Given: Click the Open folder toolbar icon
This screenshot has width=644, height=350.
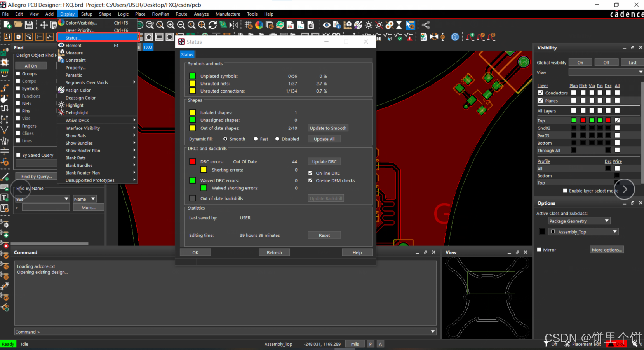Looking at the screenshot, I should click(18, 25).
